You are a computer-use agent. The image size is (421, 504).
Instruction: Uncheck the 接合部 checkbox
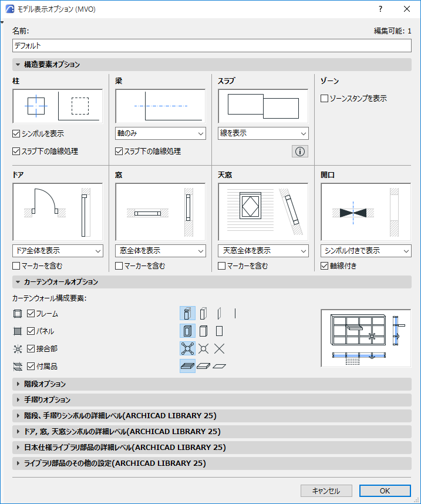[x=31, y=348]
